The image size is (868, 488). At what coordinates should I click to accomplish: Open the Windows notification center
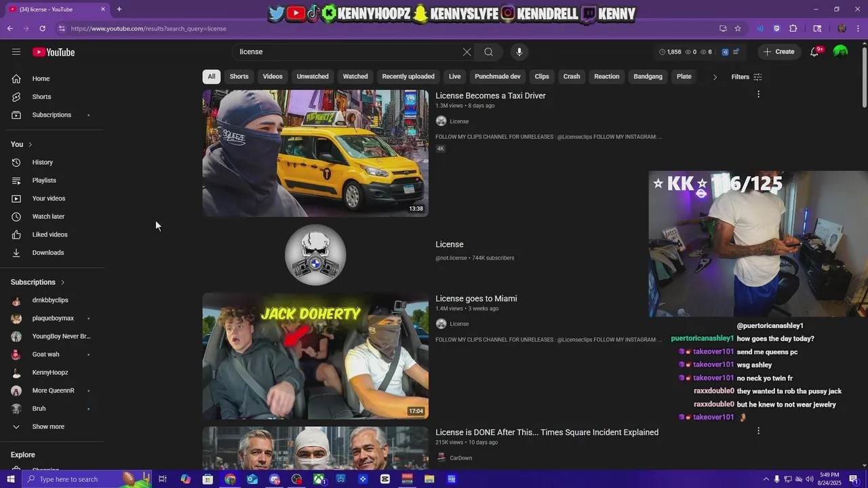pyautogui.click(x=854, y=479)
